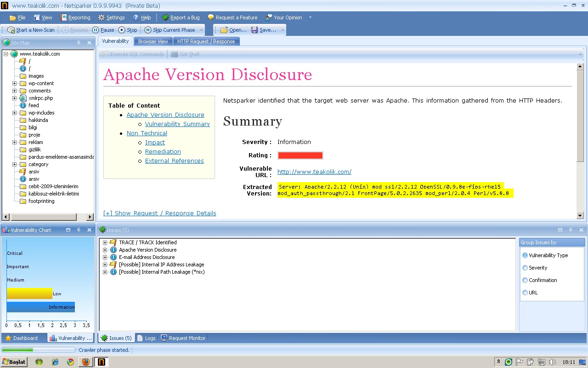Click Request a Feature
588x368 pixels.
[232, 17]
